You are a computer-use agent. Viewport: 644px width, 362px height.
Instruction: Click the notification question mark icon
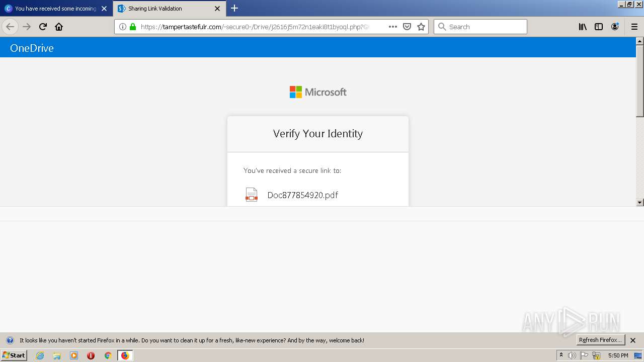pos(10,340)
